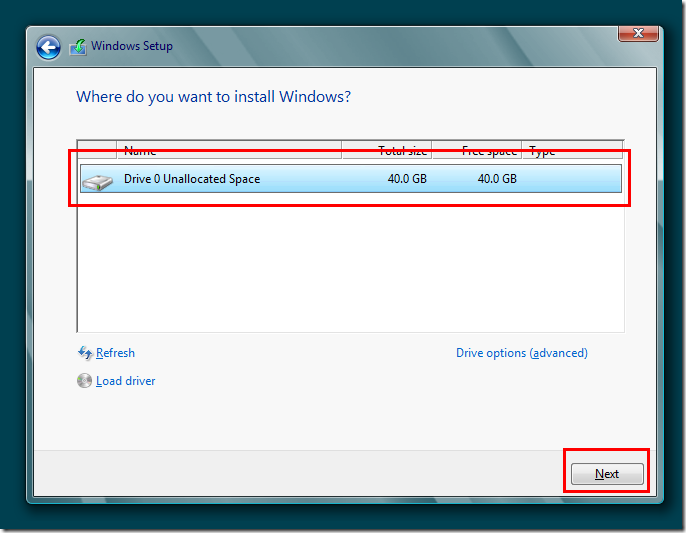The height and width of the screenshot is (533, 686).
Task: Click the Refresh arrows icon
Action: (x=85, y=353)
